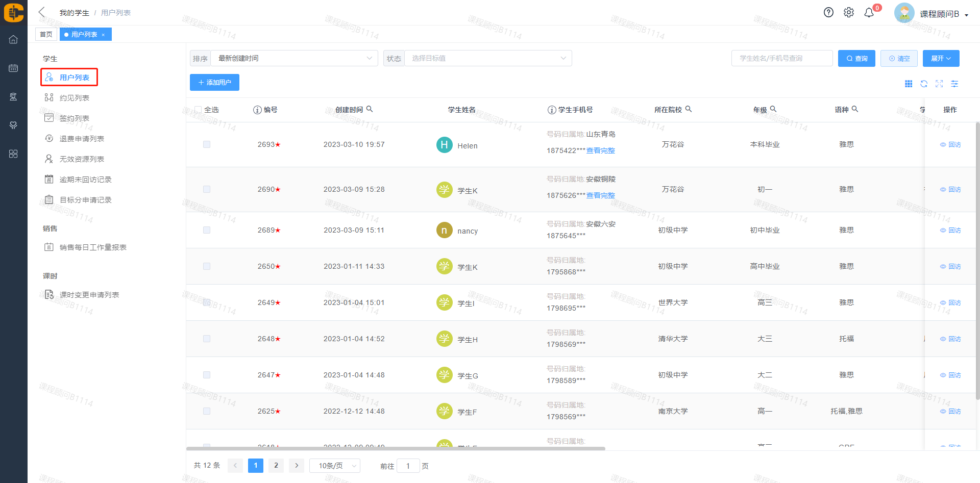Click the help question mark icon
The image size is (980, 483).
pyautogui.click(x=828, y=13)
